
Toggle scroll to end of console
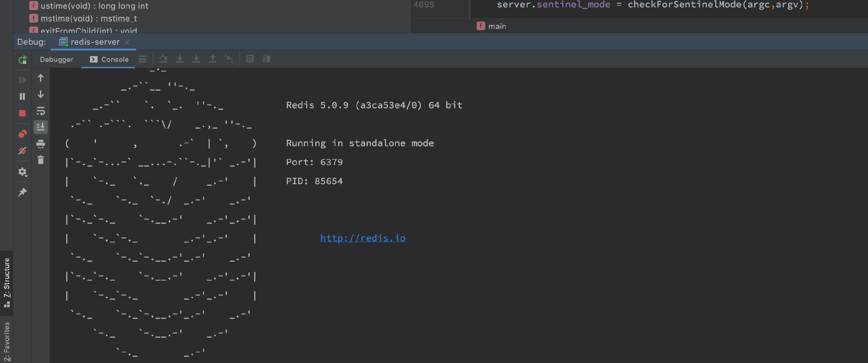pyautogui.click(x=40, y=127)
